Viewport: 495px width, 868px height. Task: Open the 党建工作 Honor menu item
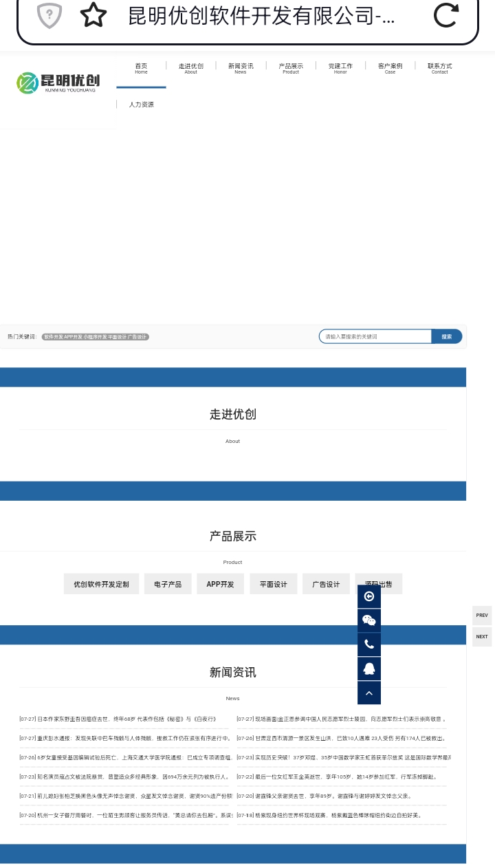pyautogui.click(x=340, y=68)
